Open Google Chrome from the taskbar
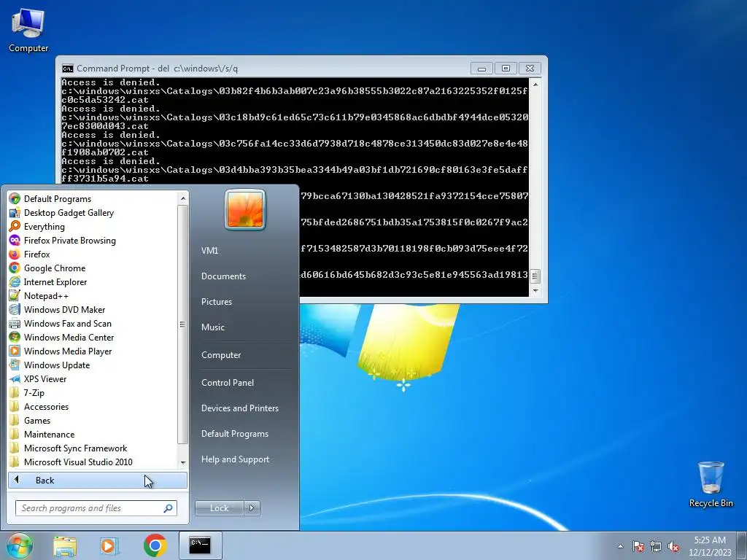 155,545
